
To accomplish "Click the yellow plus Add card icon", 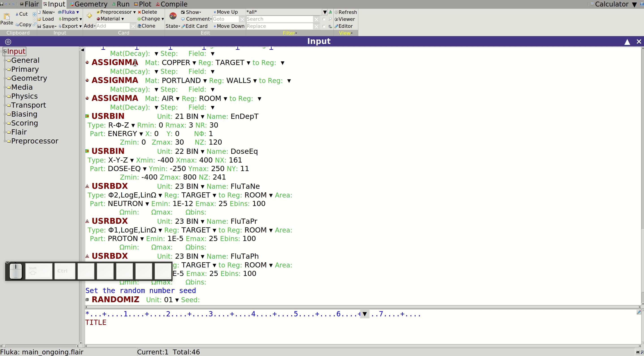I will click(x=89, y=16).
